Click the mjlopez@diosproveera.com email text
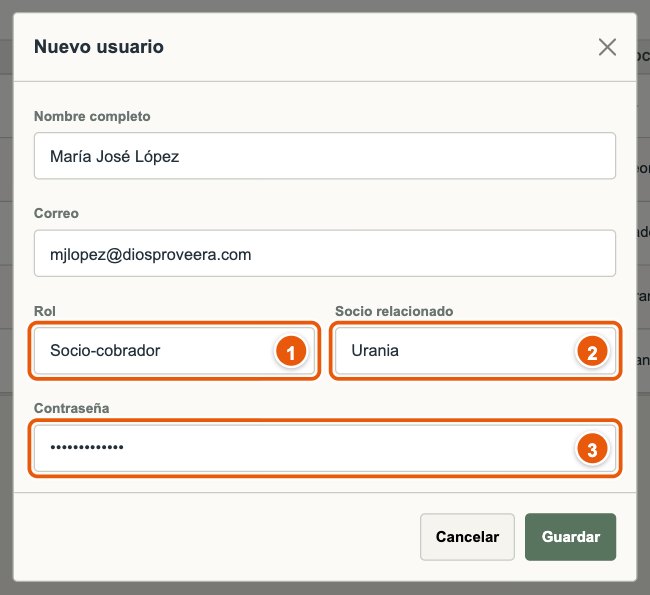Image resolution: width=650 pixels, height=595 pixels. 150,255
